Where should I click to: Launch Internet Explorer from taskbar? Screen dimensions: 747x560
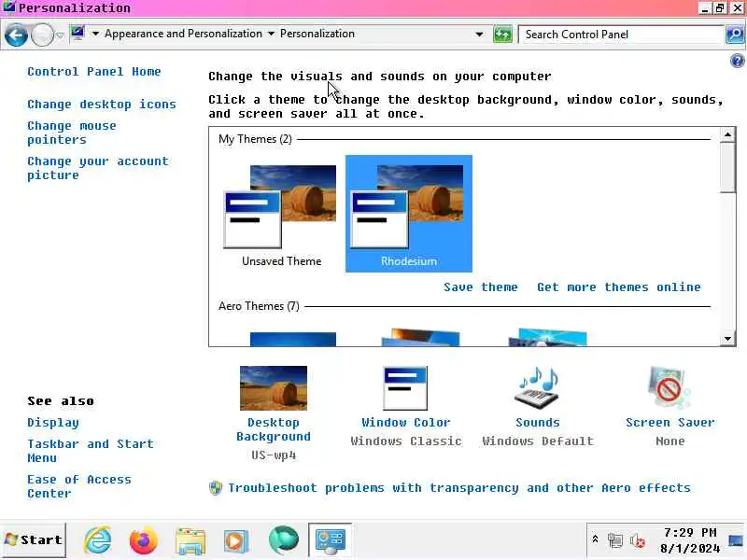pos(98,540)
